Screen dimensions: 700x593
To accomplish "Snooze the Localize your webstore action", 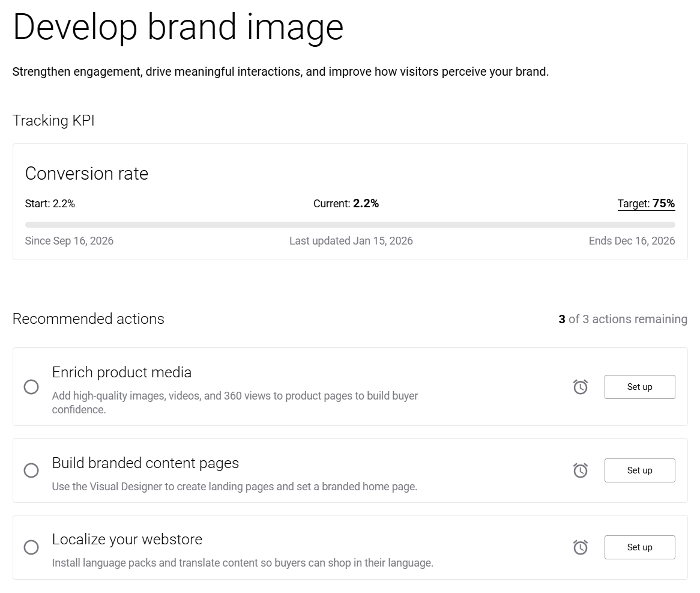I will (x=581, y=547).
